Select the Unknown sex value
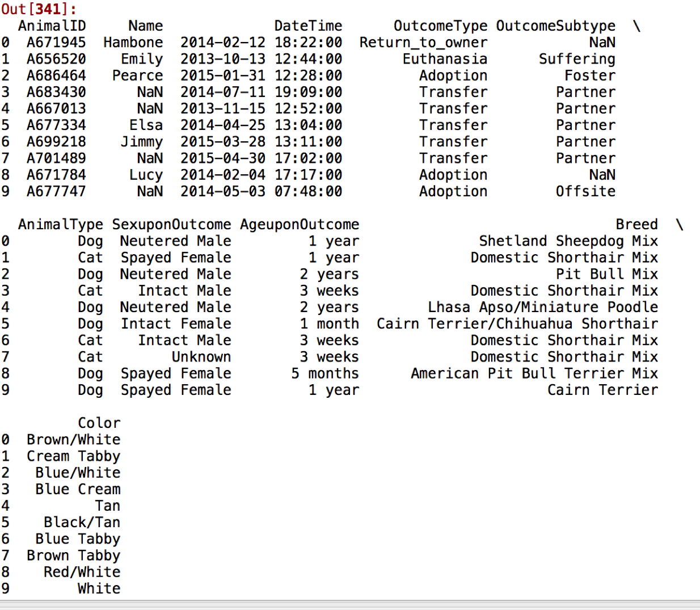 201,357
